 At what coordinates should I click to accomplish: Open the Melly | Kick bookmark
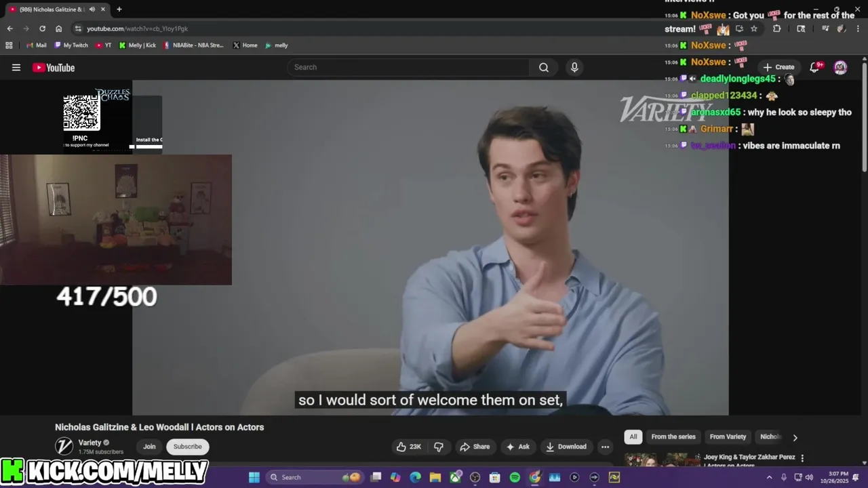(138, 45)
